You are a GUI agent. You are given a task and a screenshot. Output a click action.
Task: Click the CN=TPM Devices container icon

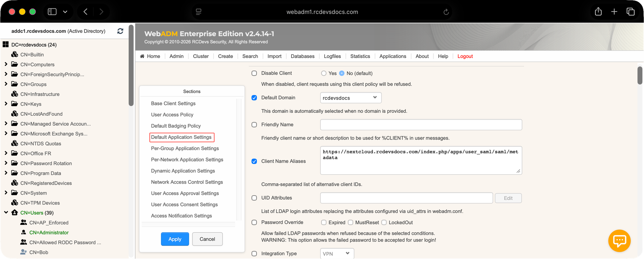pos(14,203)
